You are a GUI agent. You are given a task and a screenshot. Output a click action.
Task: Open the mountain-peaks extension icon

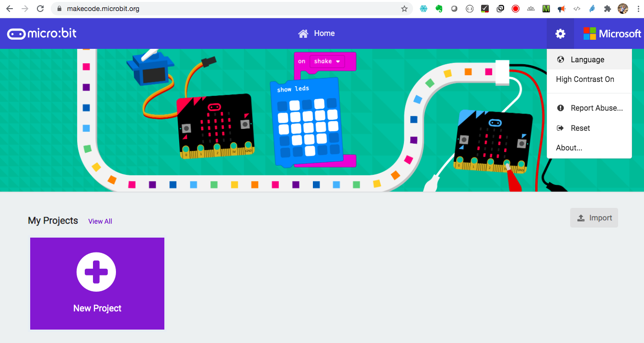(531, 9)
